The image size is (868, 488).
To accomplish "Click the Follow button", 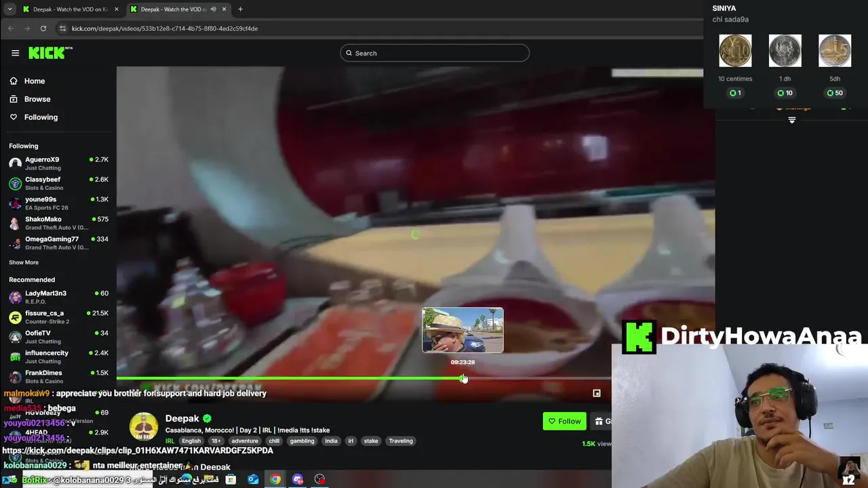I will [x=564, y=421].
